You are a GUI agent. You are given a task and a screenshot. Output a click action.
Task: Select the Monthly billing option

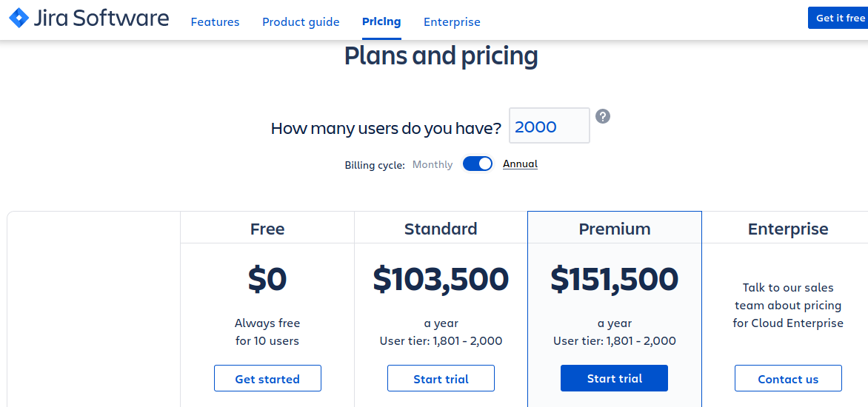(x=433, y=164)
